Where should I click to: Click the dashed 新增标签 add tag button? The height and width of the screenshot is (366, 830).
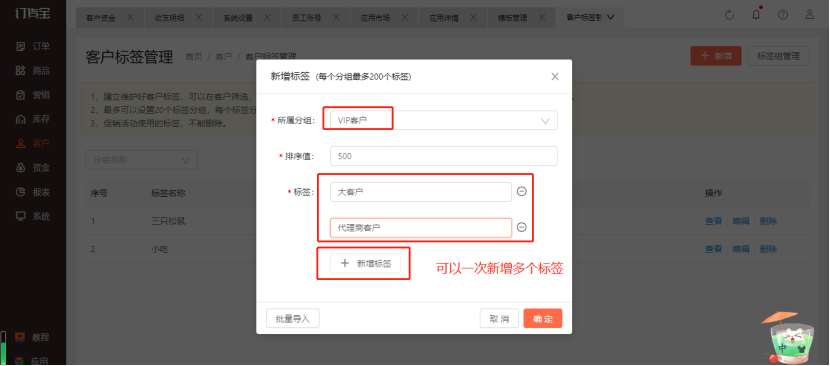click(x=366, y=263)
